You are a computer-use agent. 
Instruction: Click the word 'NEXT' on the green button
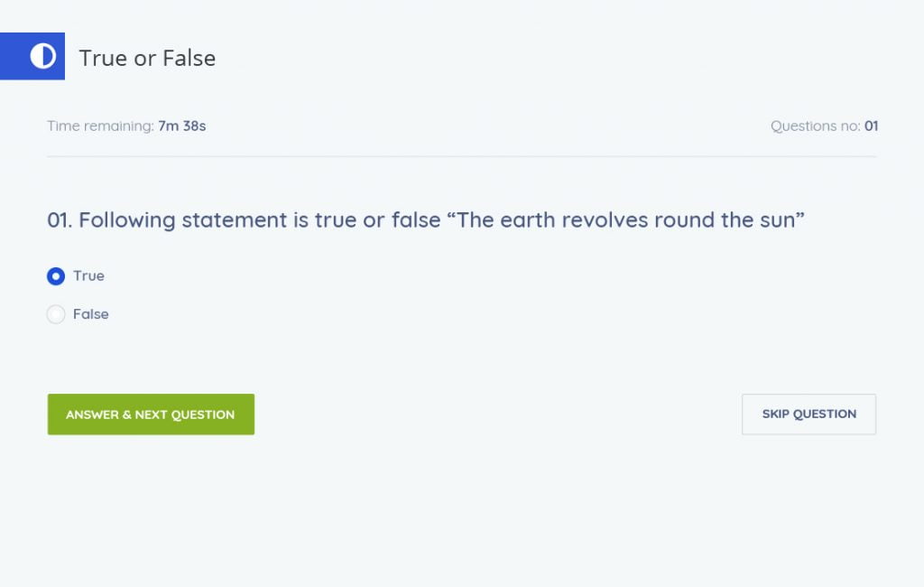(151, 415)
